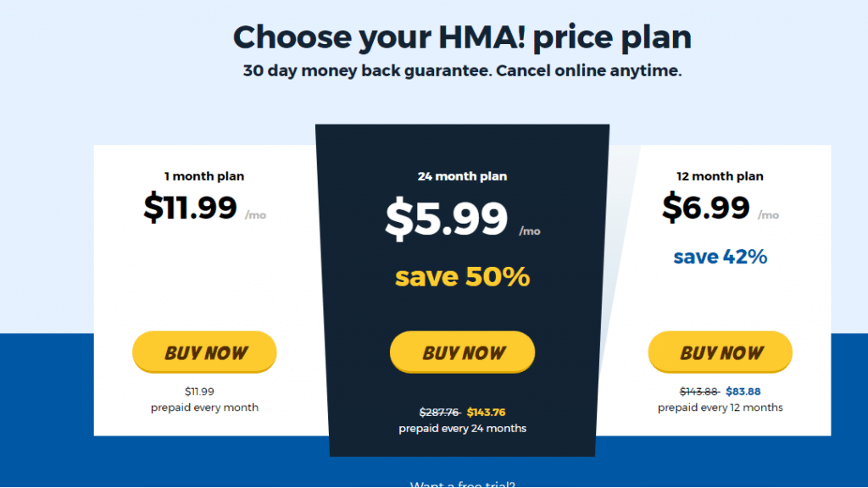Select the $5.99 monthly price
Screen dimensions: 868x488
pos(446,219)
